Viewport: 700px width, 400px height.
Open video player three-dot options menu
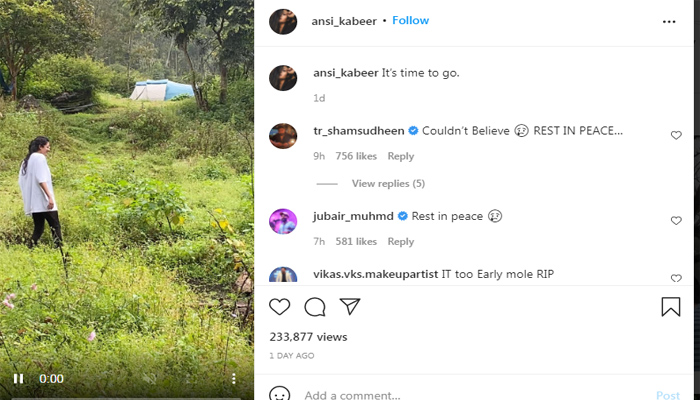[233, 379]
